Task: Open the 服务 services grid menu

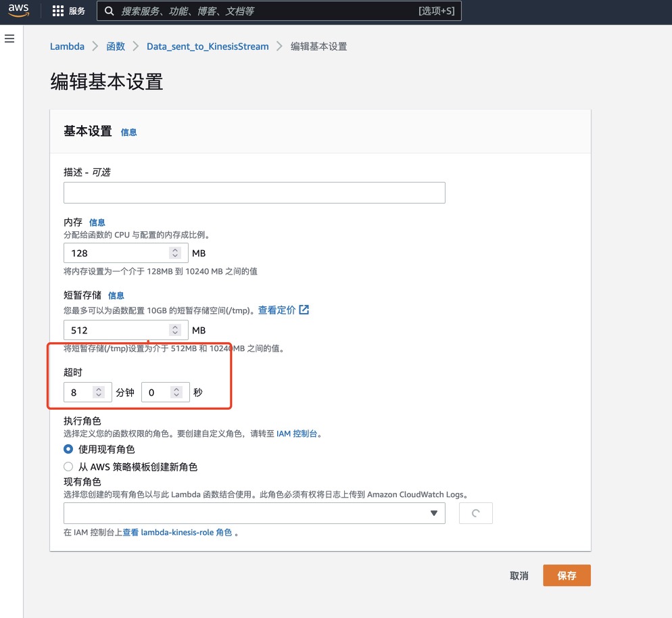Action: 69,11
